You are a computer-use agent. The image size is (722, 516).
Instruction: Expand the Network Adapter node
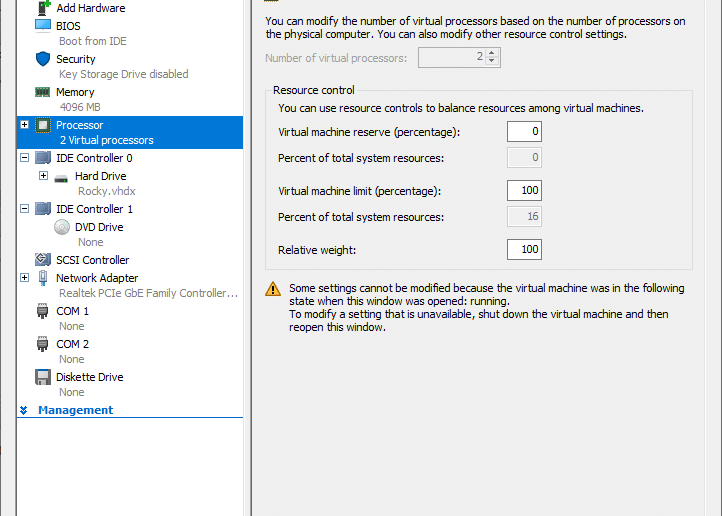pyautogui.click(x=25, y=278)
